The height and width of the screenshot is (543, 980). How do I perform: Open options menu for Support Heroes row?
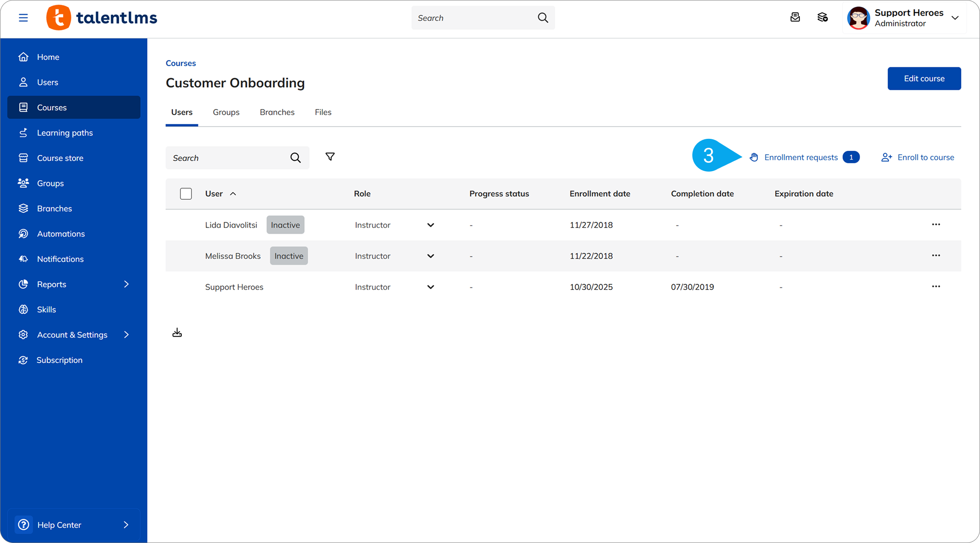pyautogui.click(x=936, y=287)
